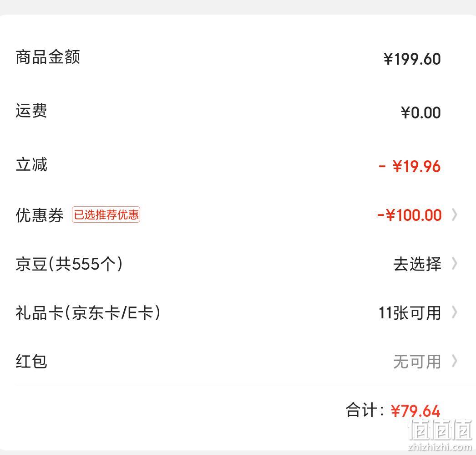Image resolution: width=476 pixels, height=455 pixels.
Task: Tap the 礼品卡(京东卡/E卡) label
Action: (88, 312)
